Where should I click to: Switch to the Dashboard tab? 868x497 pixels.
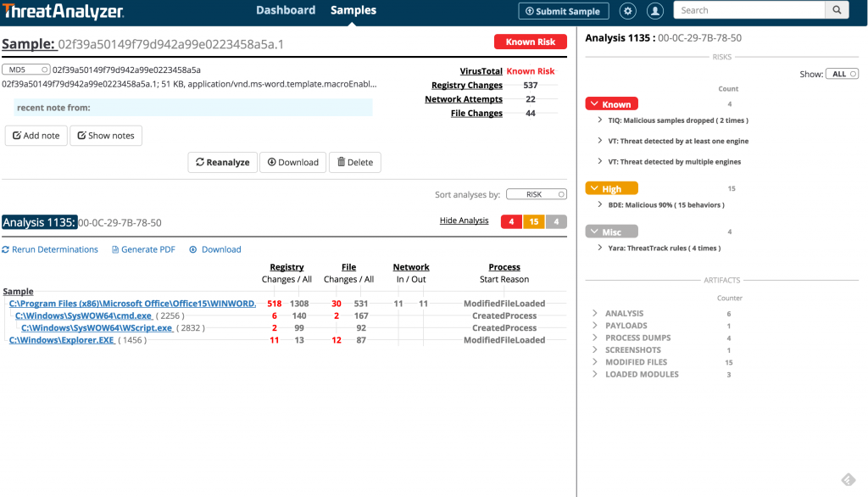[286, 10]
